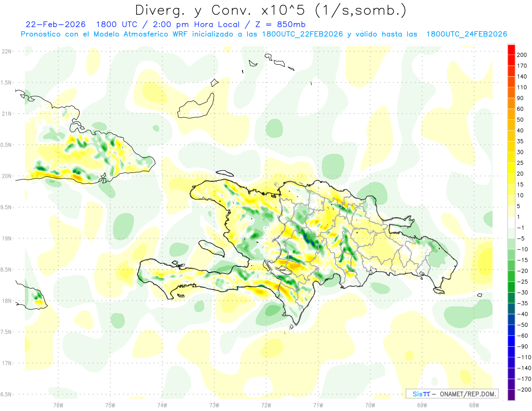Click the bottom purple swatch below -200
This screenshot has height=411, width=532.
point(511,395)
